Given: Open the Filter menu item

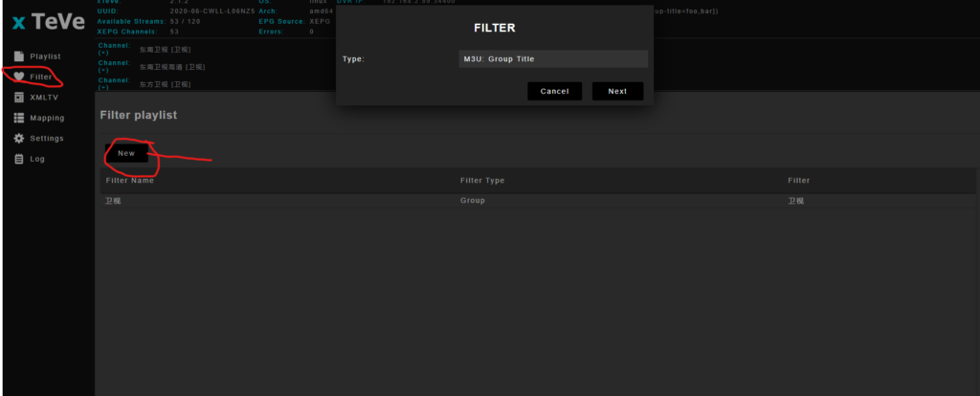Looking at the screenshot, I should tap(40, 77).
